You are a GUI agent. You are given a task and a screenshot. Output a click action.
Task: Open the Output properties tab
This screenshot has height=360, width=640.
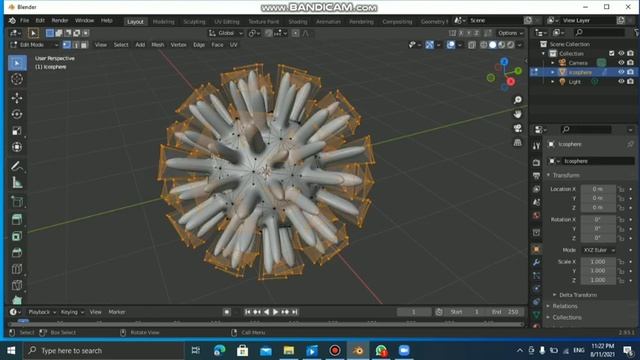point(536,176)
